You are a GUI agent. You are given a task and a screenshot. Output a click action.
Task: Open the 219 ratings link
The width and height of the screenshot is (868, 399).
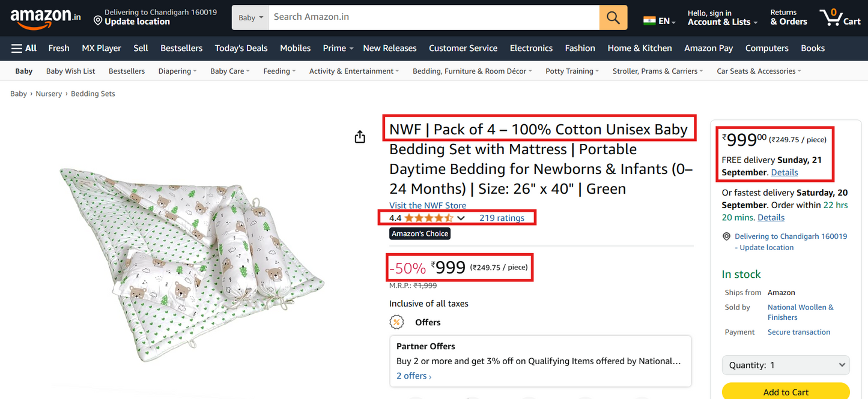(x=502, y=218)
